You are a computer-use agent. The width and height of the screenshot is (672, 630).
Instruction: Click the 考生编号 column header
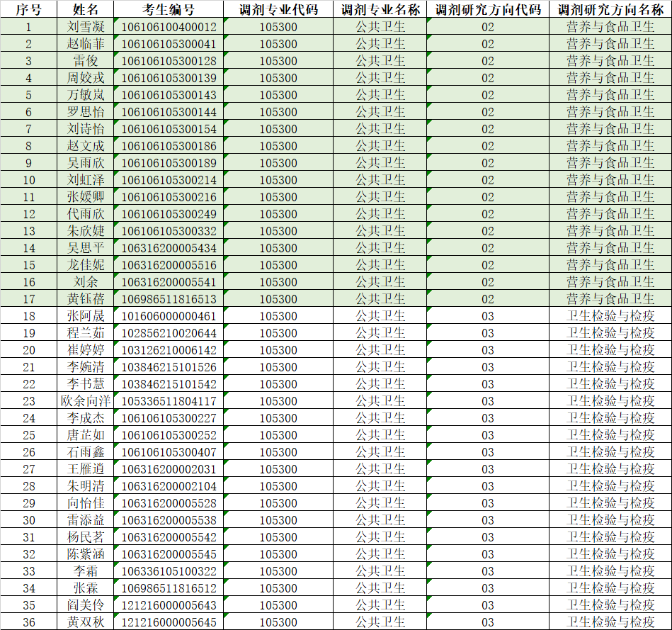(x=169, y=9)
